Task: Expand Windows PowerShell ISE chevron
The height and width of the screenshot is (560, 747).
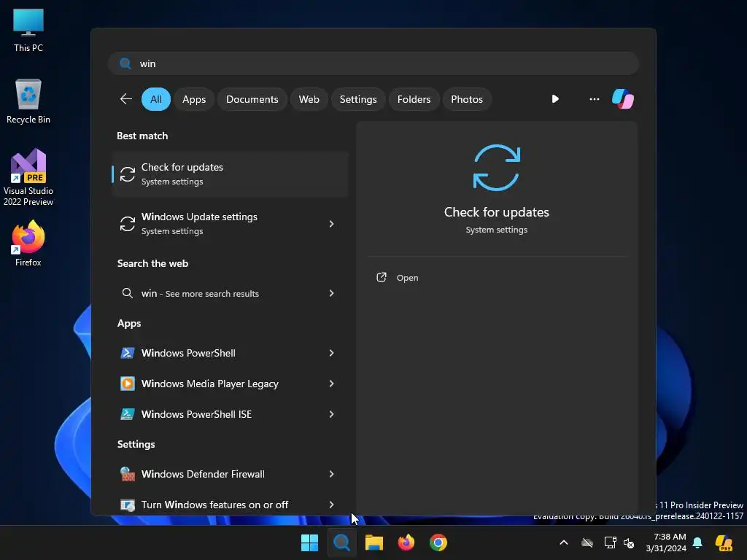Action: pos(332,414)
